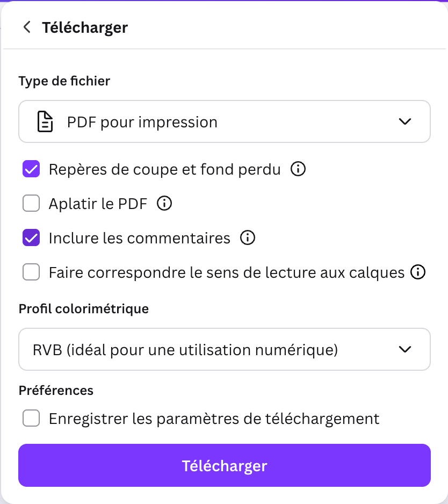This screenshot has width=448, height=504.
Task: Click the chevron arrow of the color profile selector
Action: point(405,350)
